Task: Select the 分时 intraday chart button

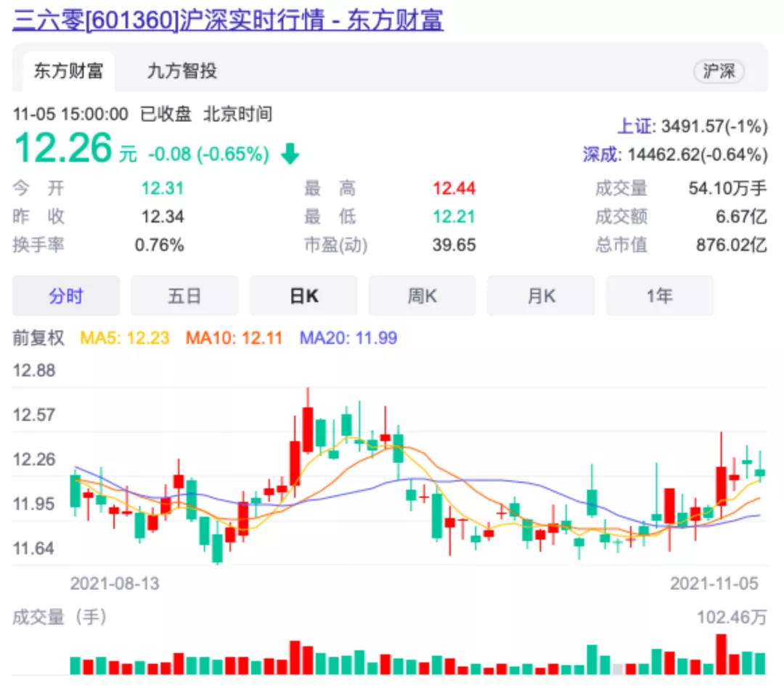Action: tap(66, 295)
